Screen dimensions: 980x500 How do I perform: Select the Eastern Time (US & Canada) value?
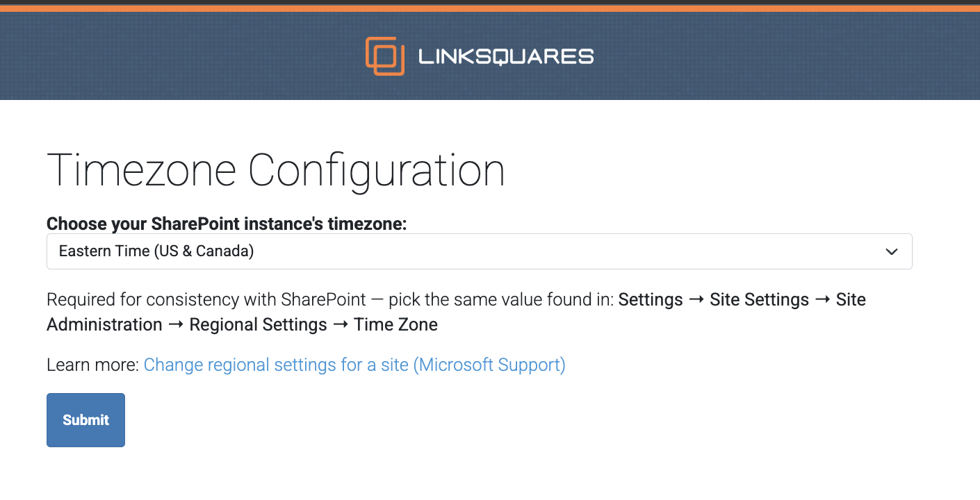point(156,251)
